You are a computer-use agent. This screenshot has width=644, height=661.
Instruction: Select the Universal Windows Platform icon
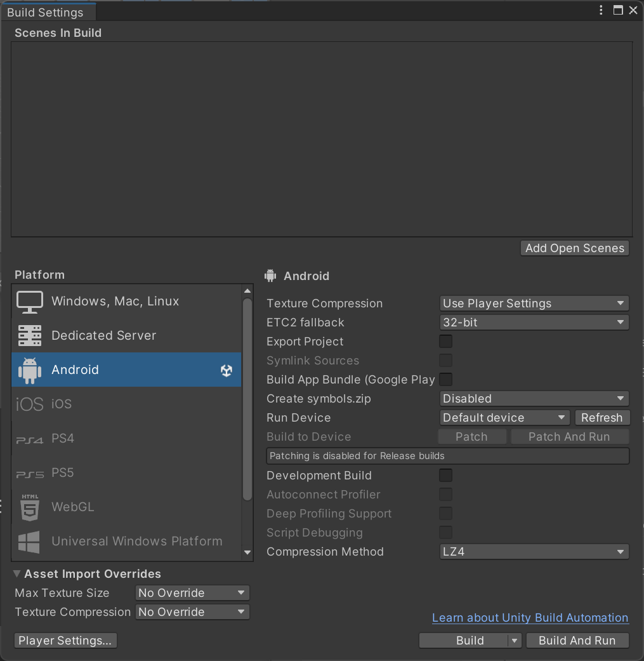30,542
